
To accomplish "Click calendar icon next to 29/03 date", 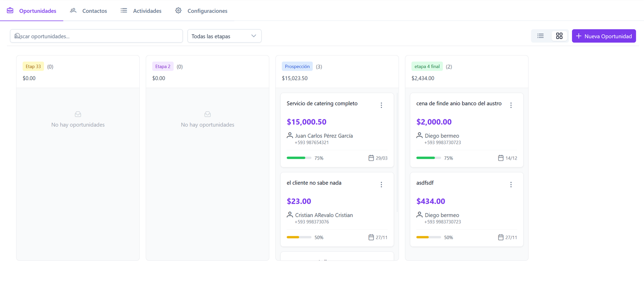I will pyautogui.click(x=371, y=158).
